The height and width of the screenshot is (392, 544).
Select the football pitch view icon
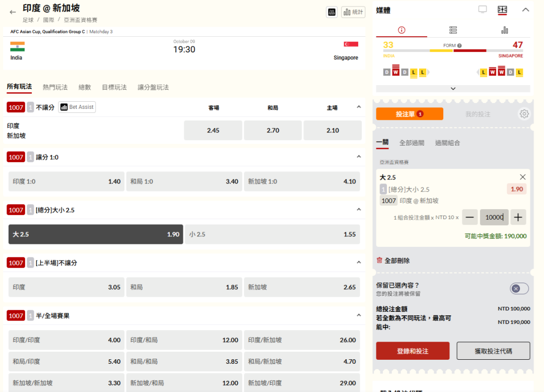[x=502, y=10]
